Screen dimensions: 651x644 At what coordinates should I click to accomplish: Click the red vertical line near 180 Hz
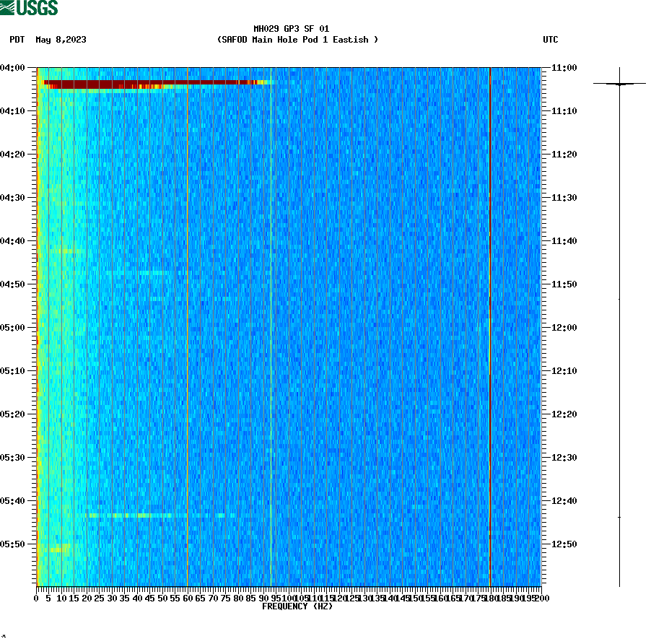point(490,325)
